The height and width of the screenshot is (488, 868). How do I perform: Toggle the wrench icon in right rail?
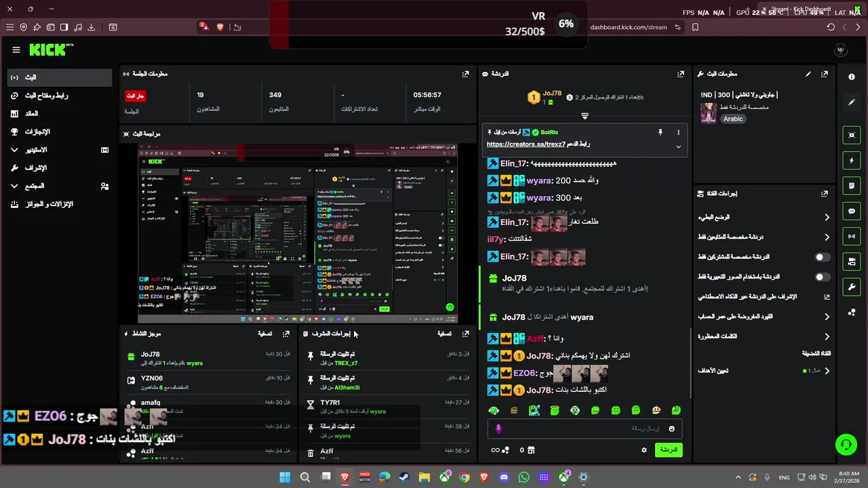click(852, 287)
